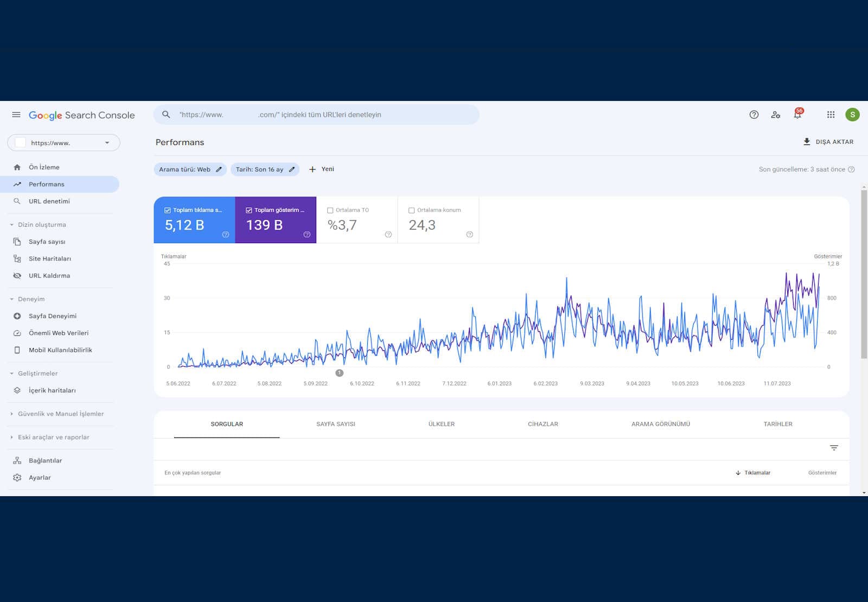This screenshot has width=868, height=602.
Task: Edit the Arama türü: Web filter pencil
Action: click(x=219, y=169)
